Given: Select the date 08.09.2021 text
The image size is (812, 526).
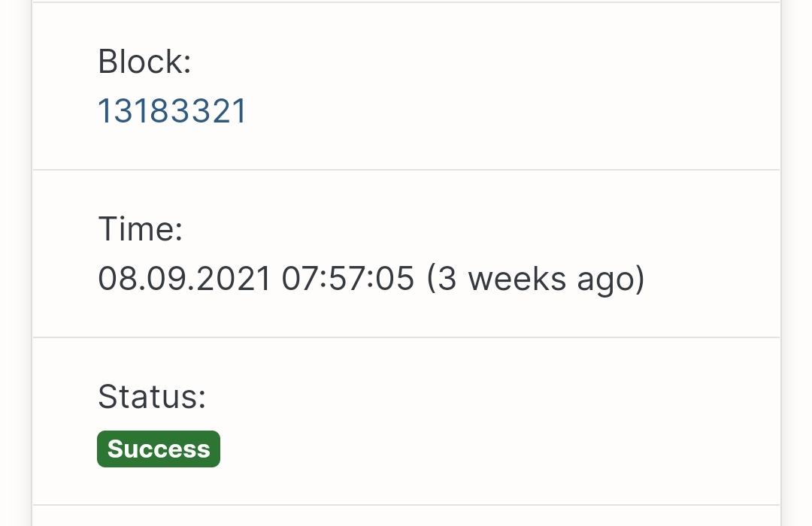Looking at the screenshot, I should click(184, 279).
